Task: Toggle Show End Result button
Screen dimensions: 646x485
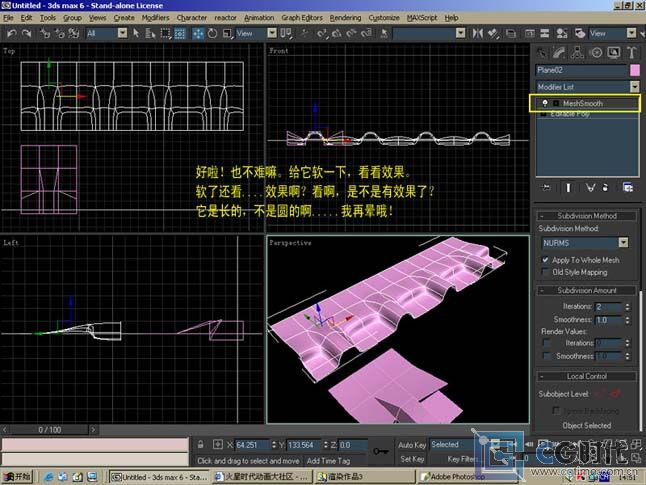Action: 568,188
